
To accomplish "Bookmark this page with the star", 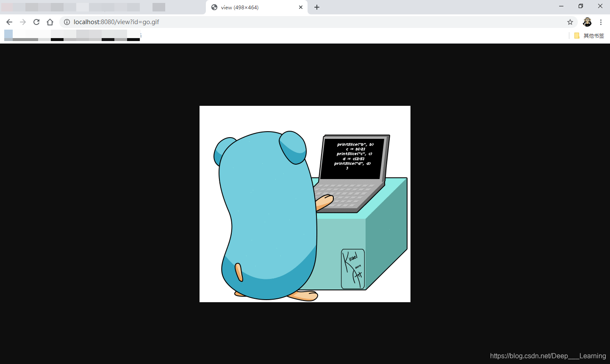I will [570, 22].
